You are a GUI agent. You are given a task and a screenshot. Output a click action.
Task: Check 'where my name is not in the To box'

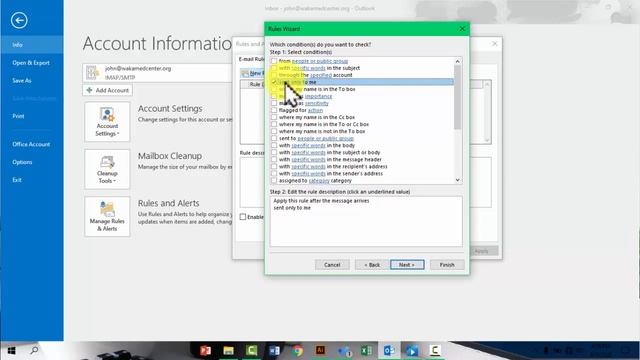274,131
